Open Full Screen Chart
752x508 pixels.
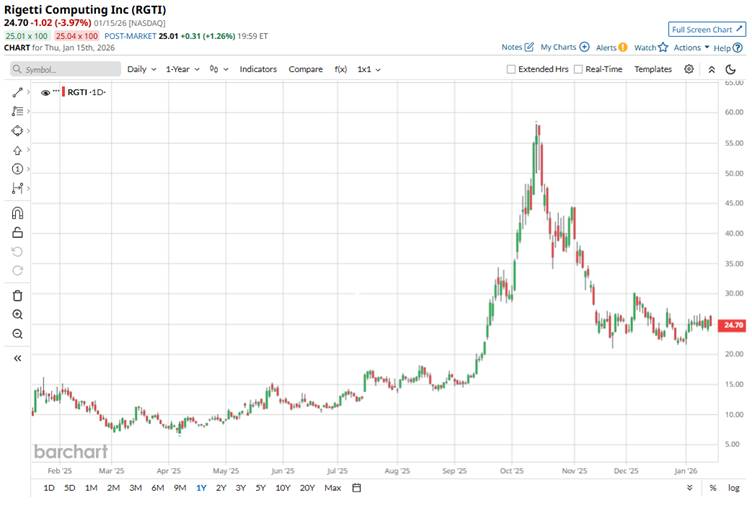(707, 29)
